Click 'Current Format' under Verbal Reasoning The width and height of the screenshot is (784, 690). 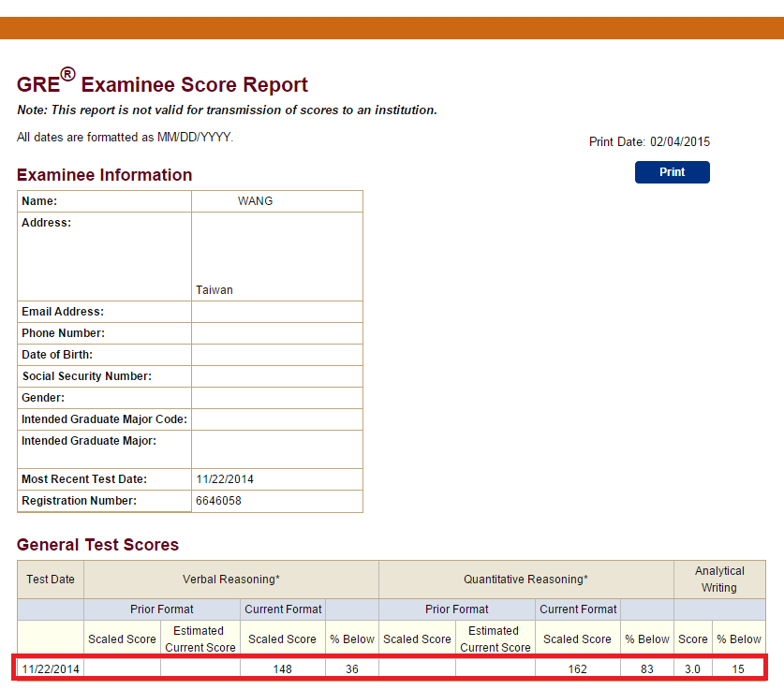click(x=283, y=609)
